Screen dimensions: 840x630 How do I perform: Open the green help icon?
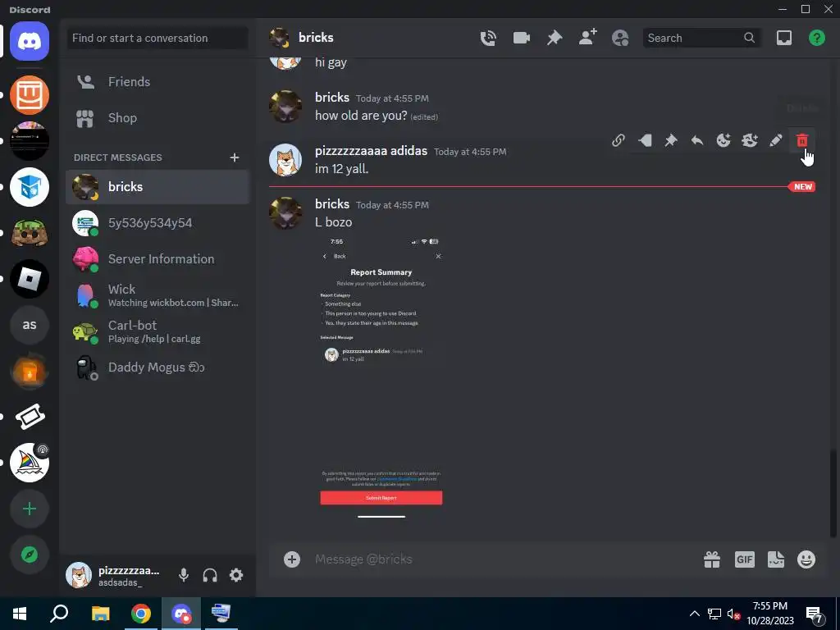(x=816, y=38)
